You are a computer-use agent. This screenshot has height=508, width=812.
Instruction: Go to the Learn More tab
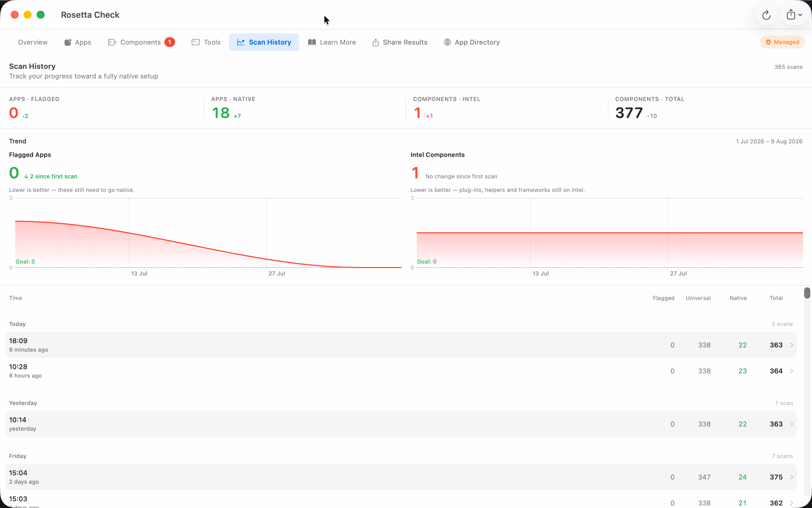[x=338, y=42]
